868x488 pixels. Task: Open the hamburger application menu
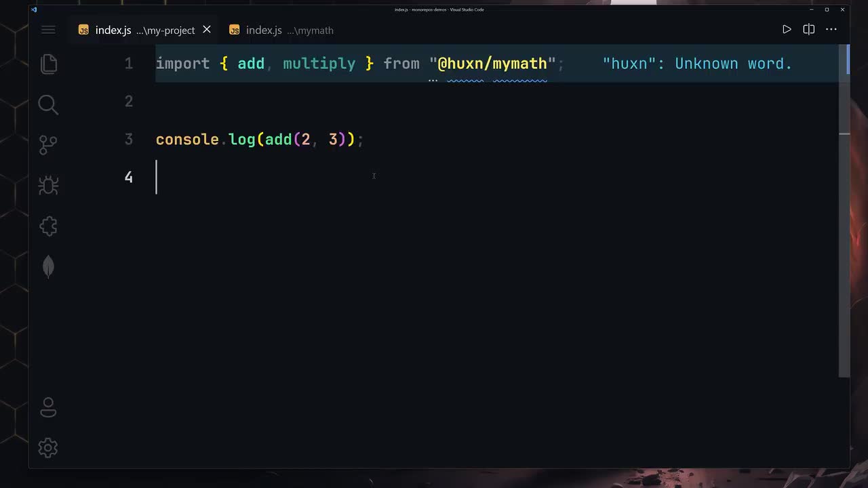(48, 30)
